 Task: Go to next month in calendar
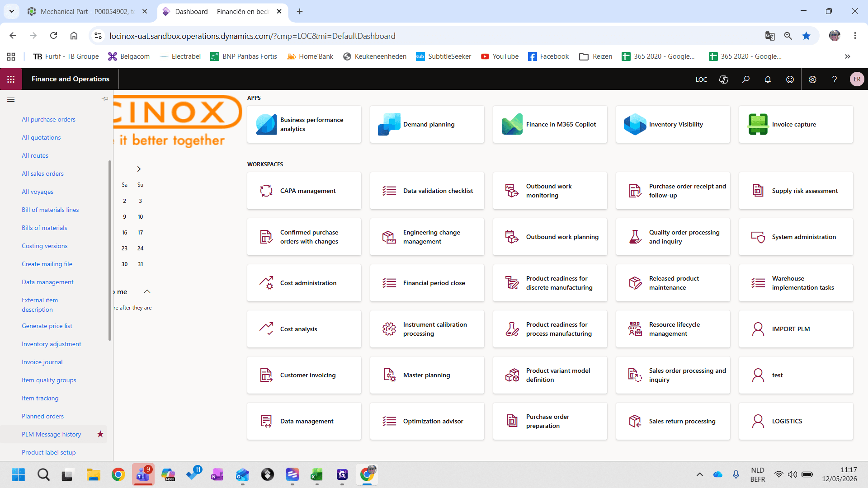point(139,169)
